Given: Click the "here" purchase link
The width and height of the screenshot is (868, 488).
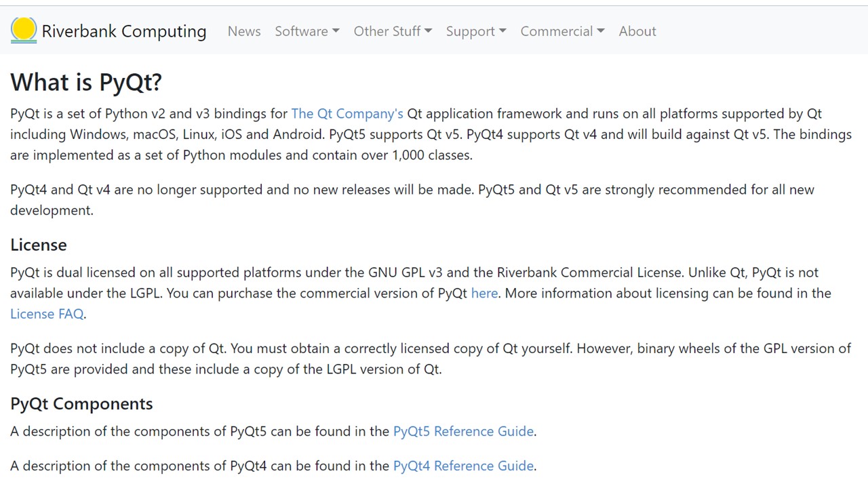Looking at the screenshot, I should coord(484,293).
